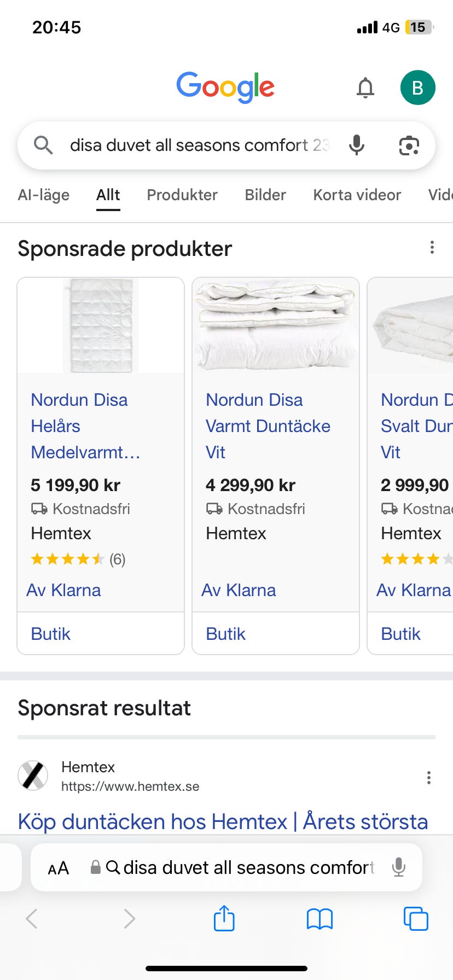The image size is (453, 980).
Task: Tap Butik under the 5 199,90 kr duvet
Action: [x=51, y=633]
